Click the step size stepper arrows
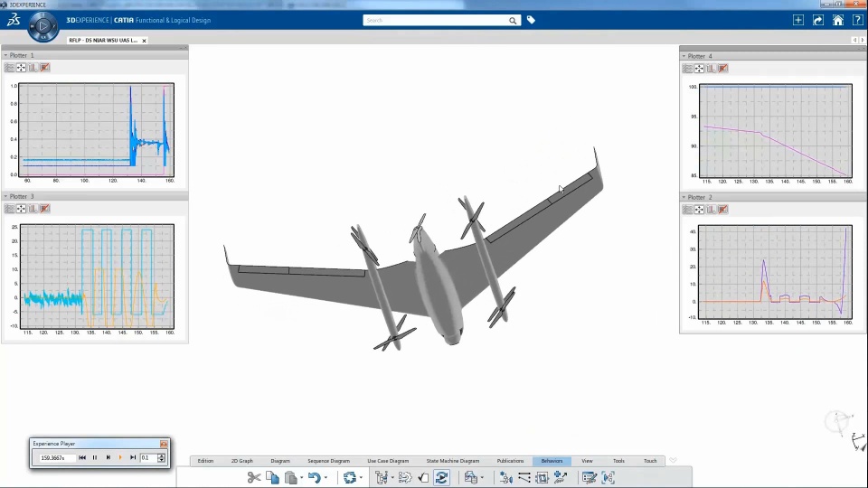 pos(161,457)
